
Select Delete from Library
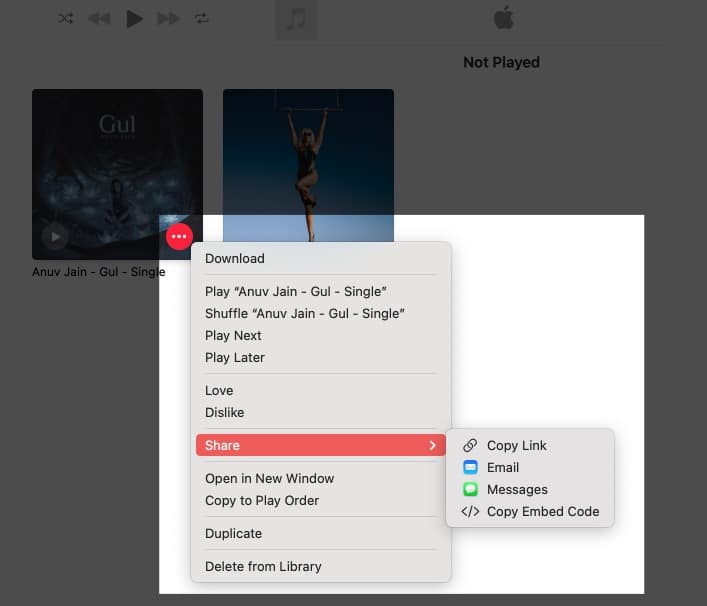click(321, 566)
